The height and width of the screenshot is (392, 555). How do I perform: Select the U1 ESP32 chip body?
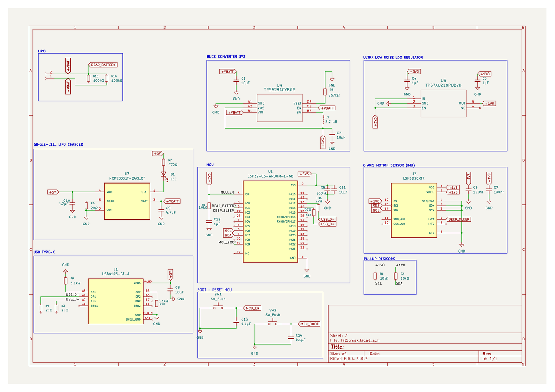271,221
